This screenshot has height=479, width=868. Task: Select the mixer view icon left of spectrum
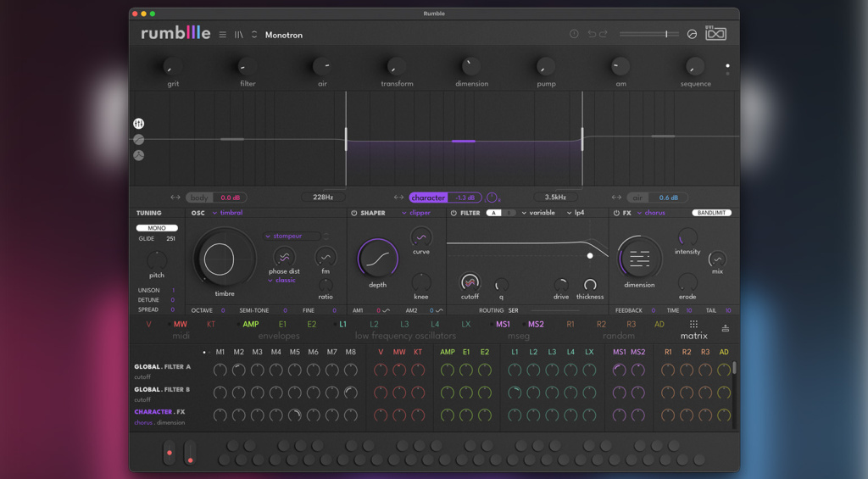point(138,124)
